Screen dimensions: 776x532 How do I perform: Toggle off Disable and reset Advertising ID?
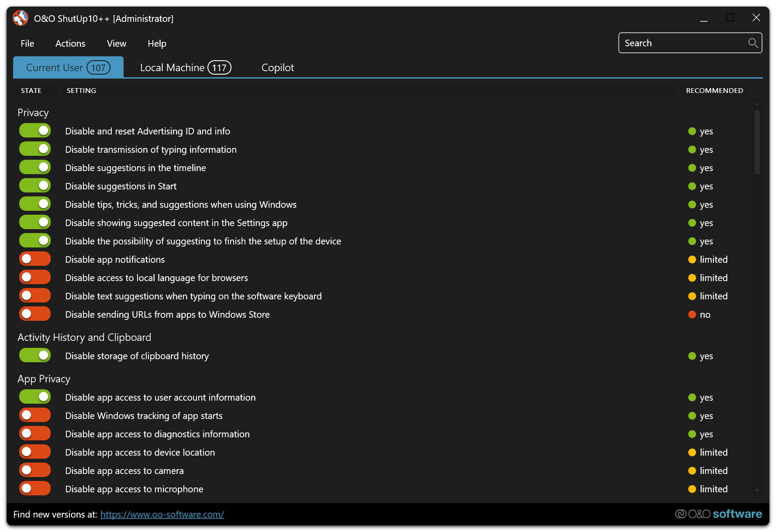coord(35,131)
